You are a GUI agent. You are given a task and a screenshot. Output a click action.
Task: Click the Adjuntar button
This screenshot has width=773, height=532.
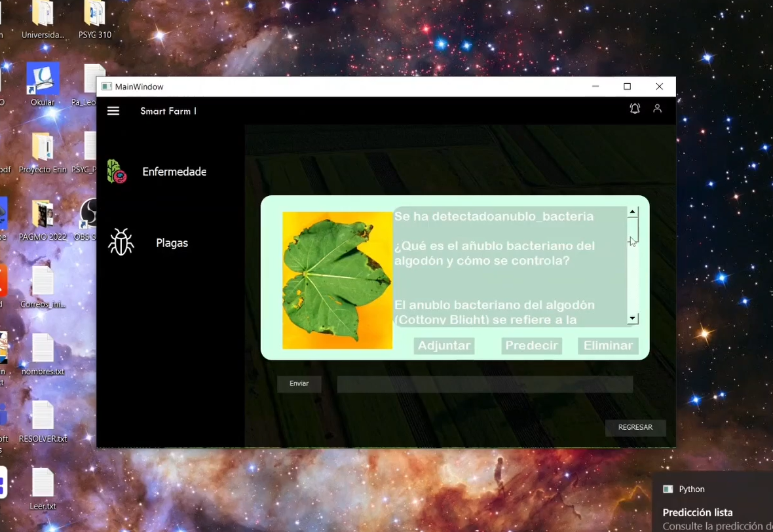[x=444, y=346]
